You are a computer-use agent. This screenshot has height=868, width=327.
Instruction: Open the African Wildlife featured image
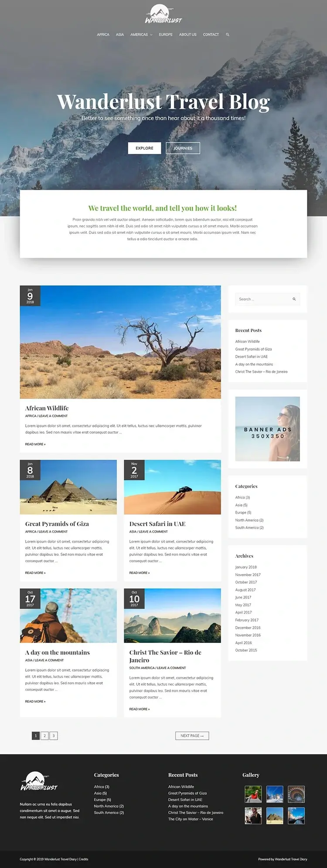[x=120, y=342]
